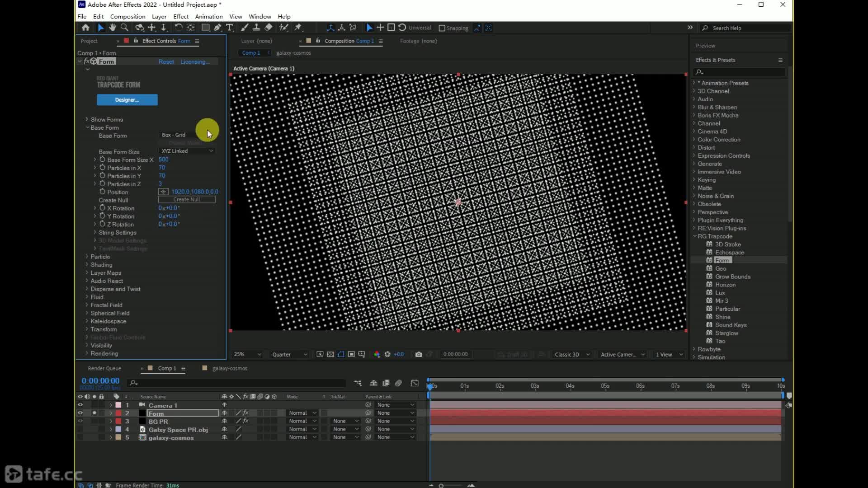Select the Orbit camera tool

point(139,28)
